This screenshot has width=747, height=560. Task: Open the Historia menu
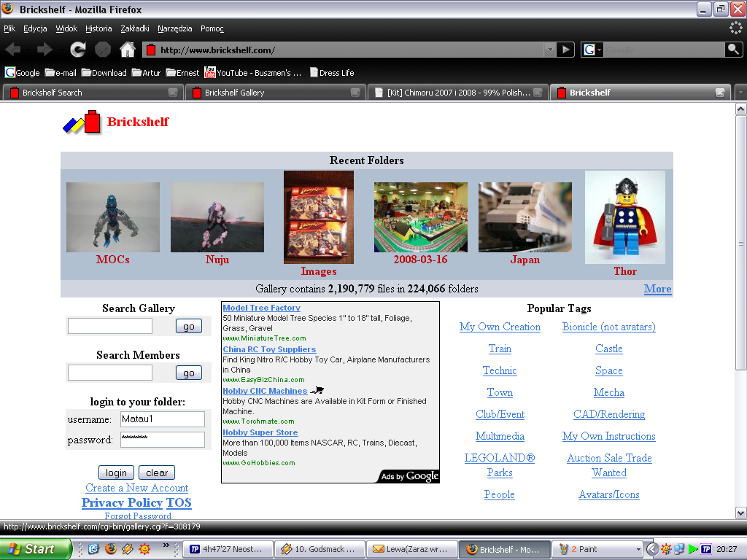(98, 28)
